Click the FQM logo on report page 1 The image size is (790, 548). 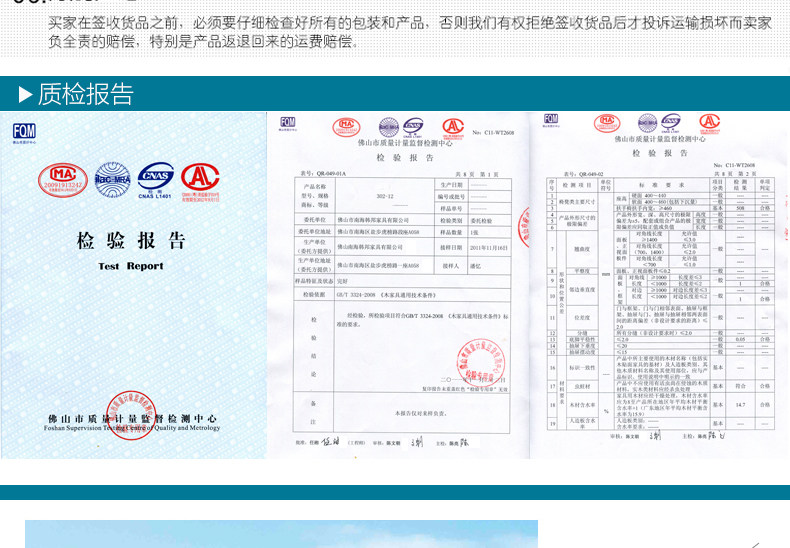288,123
